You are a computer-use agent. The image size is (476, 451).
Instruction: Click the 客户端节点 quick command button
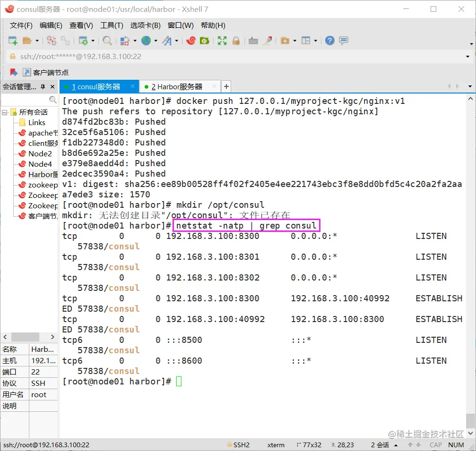(45, 72)
